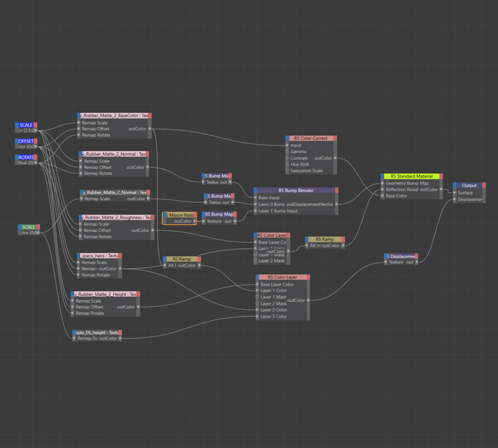Click red corner of Rubber_Matte_2_BaseColor texture node

tap(150, 115)
